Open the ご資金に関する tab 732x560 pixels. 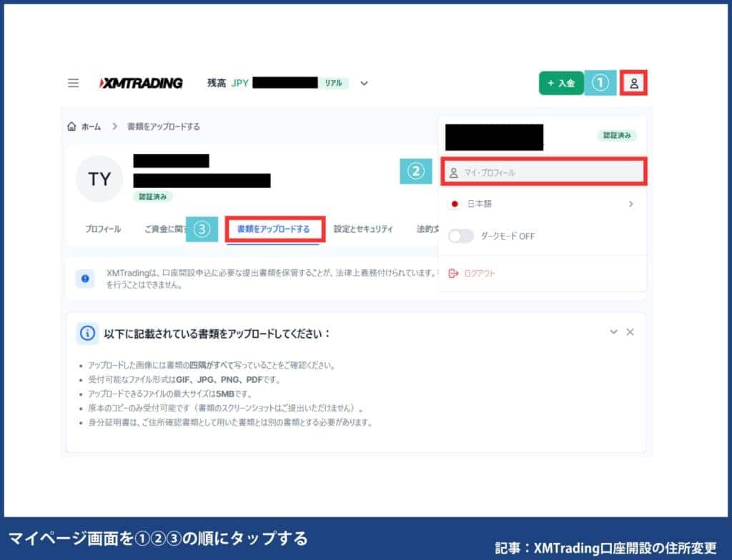click(165, 229)
